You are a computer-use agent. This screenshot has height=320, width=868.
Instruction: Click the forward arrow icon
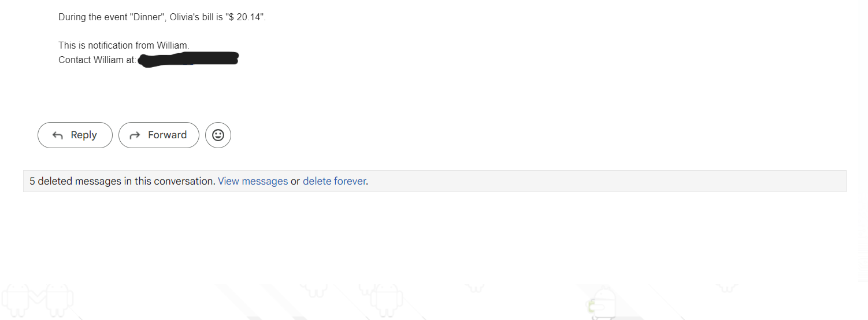[x=135, y=135]
